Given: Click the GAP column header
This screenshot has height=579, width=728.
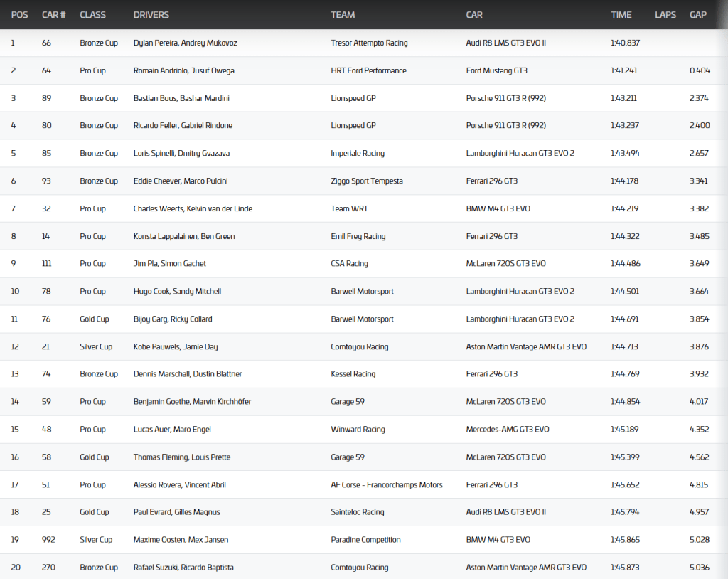Looking at the screenshot, I should (698, 15).
